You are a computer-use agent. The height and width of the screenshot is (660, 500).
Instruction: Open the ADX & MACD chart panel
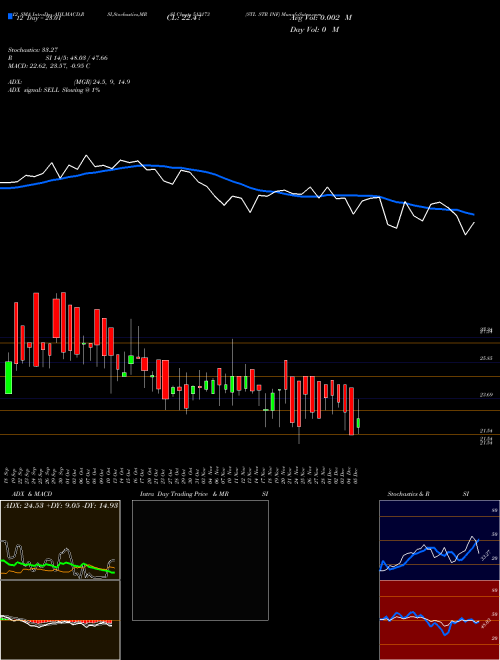pos(60,540)
